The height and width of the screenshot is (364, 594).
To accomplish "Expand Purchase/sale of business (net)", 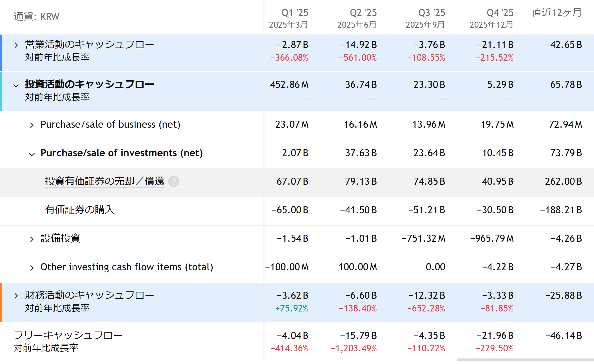I will (32, 125).
